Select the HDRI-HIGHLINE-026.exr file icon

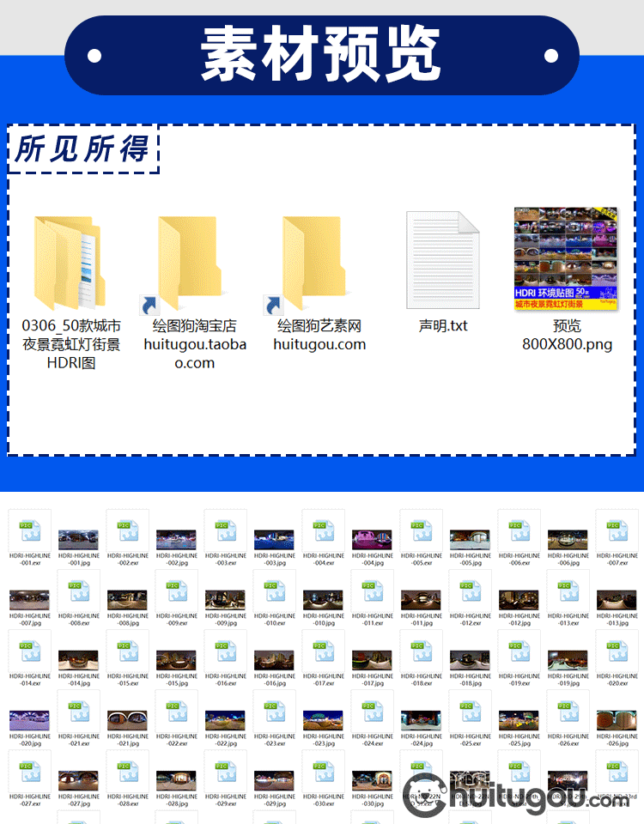pyautogui.click(x=568, y=711)
